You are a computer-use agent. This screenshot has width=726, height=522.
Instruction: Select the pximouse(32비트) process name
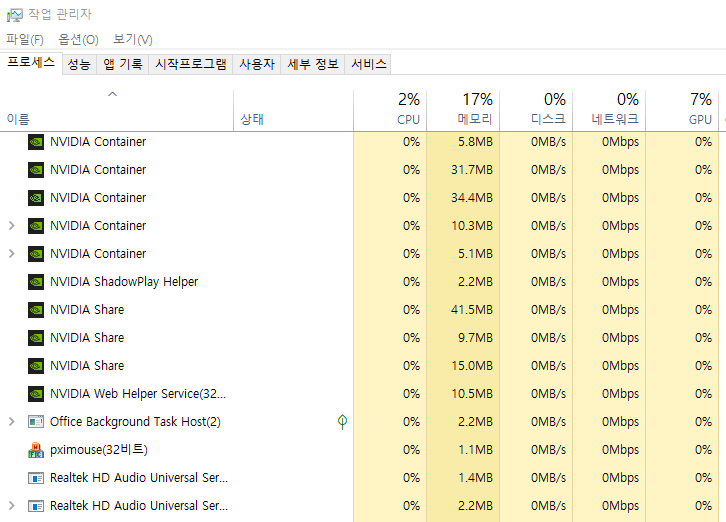tap(99, 450)
